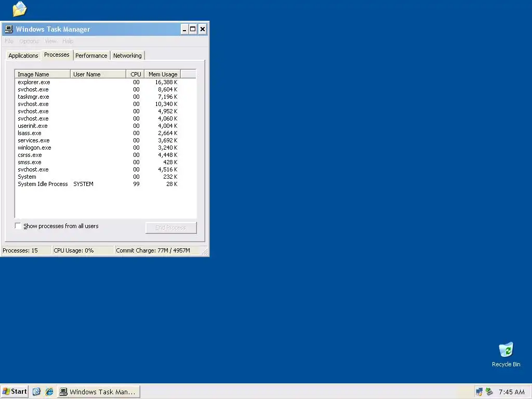Click the taskbar clock showing 7:45 AM
This screenshot has height=399, width=532.
pyautogui.click(x=511, y=392)
